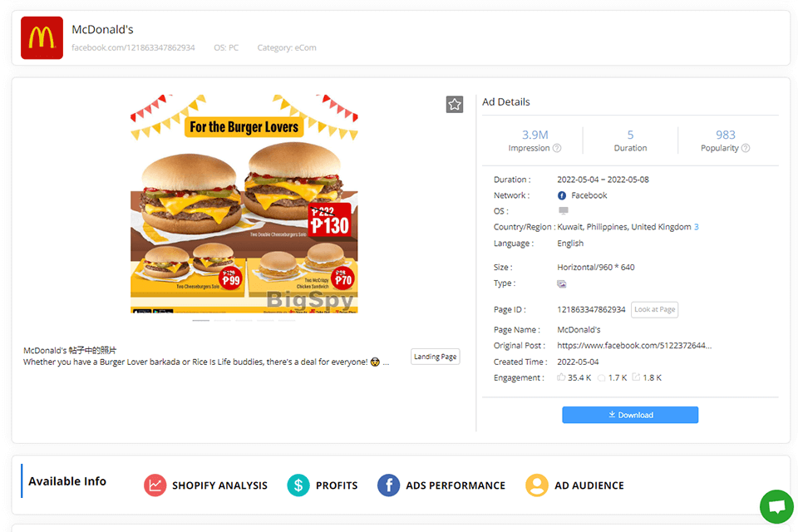Click the Category: eCom label

(287, 48)
